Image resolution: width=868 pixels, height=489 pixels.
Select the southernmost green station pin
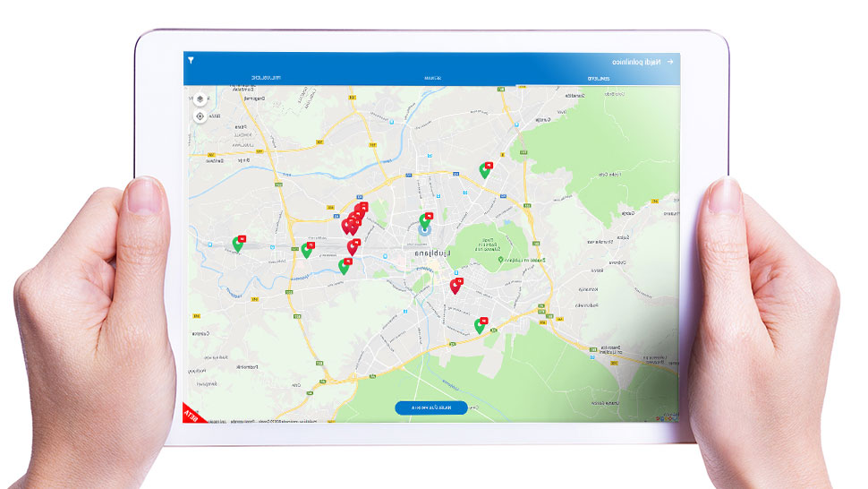[480, 326]
